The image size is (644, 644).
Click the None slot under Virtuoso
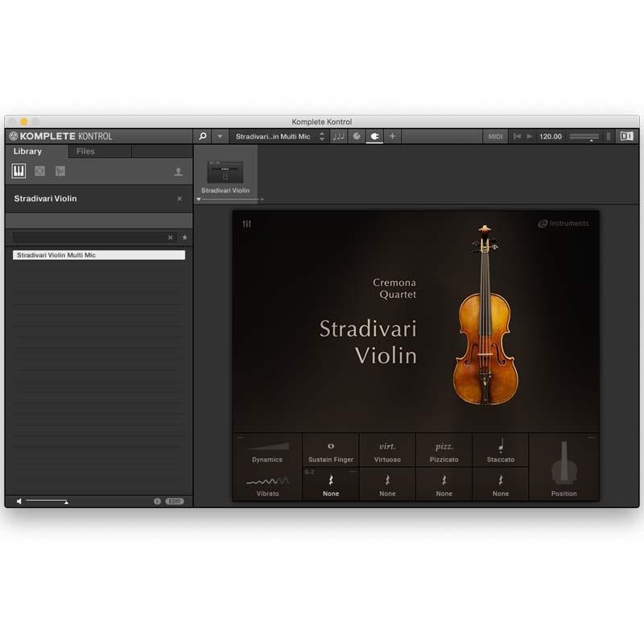tap(387, 485)
